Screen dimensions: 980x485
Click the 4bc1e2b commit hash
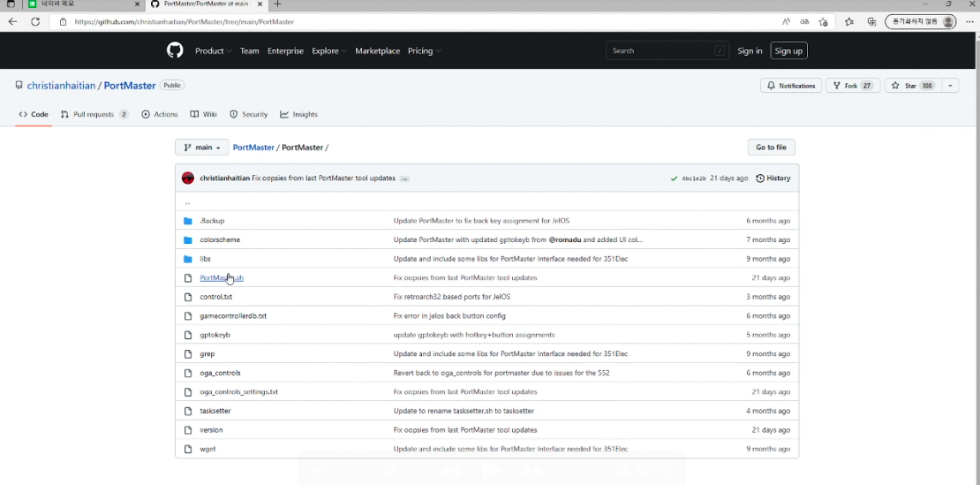pyautogui.click(x=694, y=178)
